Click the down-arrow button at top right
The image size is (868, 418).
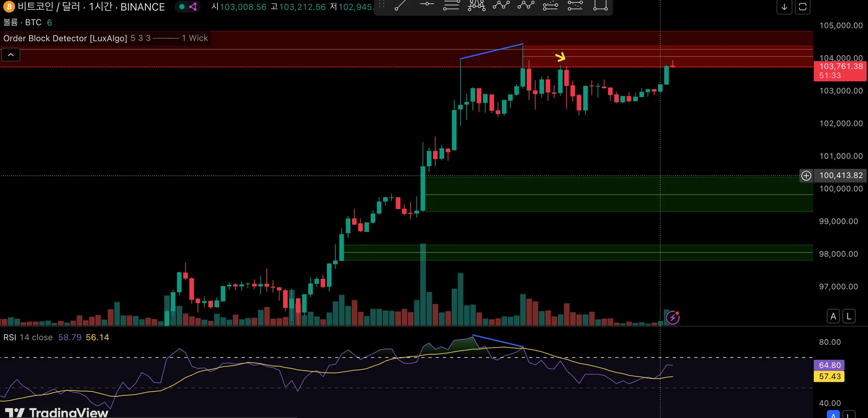tap(784, 7)
